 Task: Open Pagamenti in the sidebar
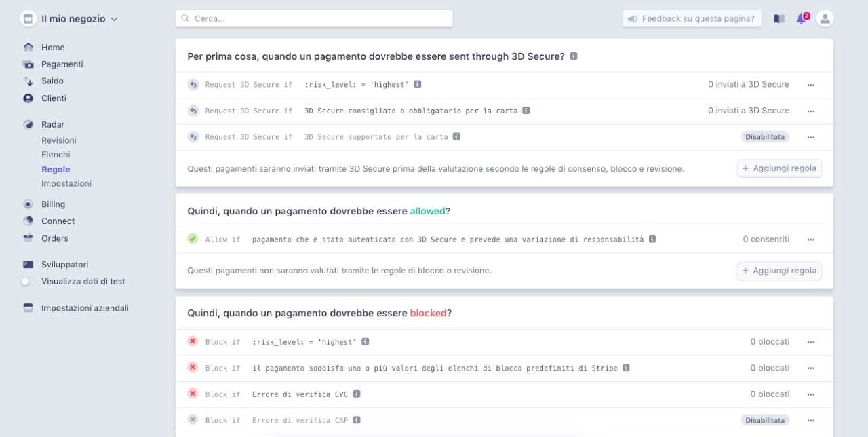(x=62, y=64)
